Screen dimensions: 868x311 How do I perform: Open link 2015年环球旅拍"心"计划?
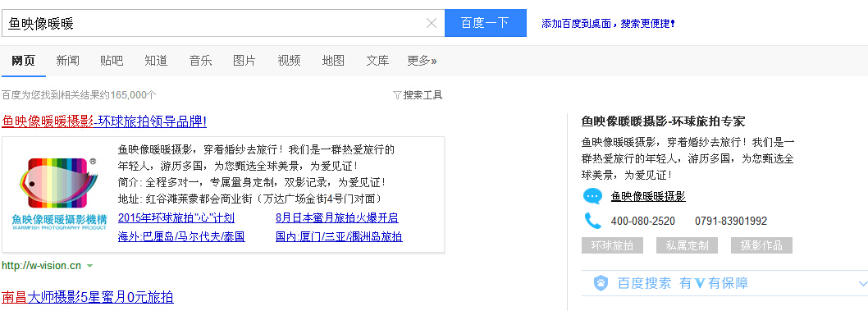coord(176,218)
